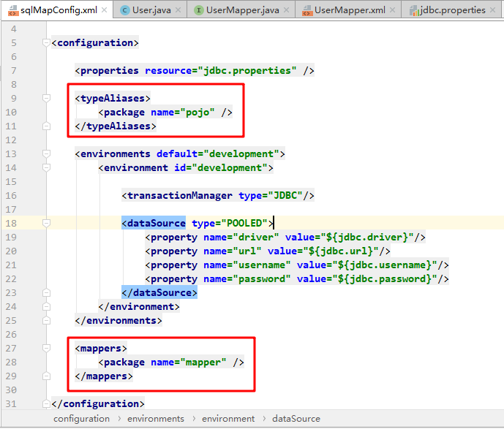Click the ${jdbc.url} value

341,251
